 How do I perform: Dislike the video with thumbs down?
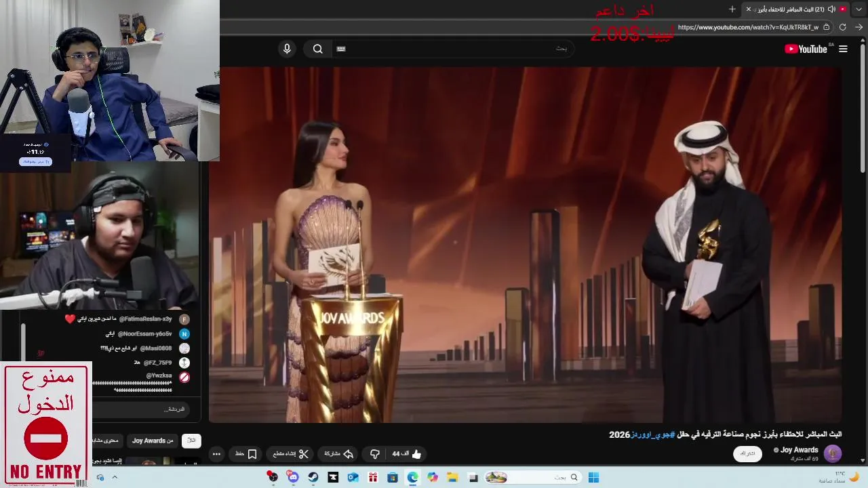coord(374,454)
